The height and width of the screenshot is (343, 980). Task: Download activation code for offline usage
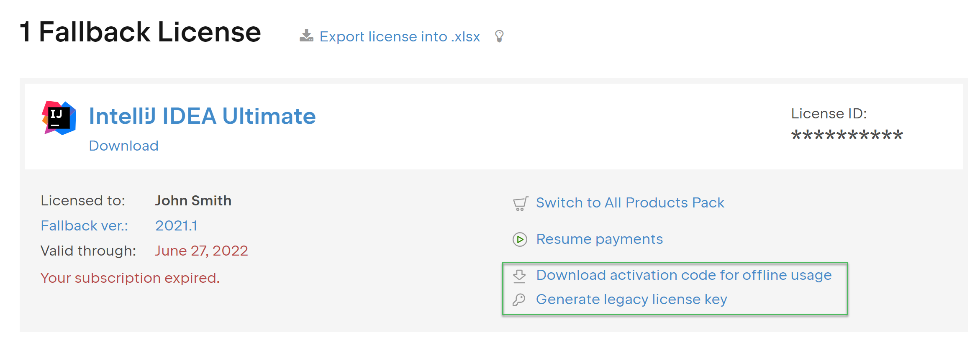684,275
